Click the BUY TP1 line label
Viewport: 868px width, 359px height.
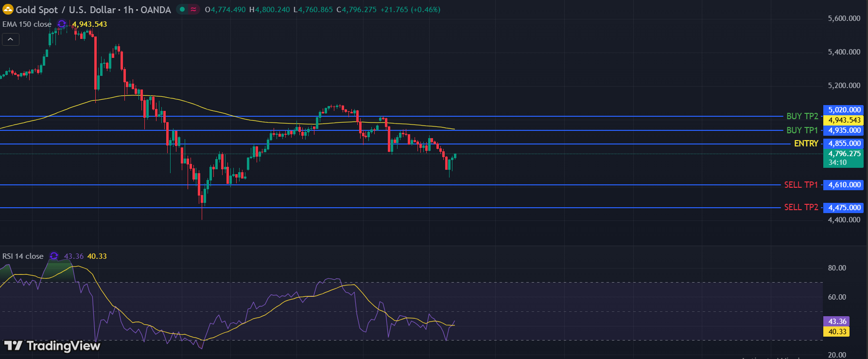tap(802, 130)
